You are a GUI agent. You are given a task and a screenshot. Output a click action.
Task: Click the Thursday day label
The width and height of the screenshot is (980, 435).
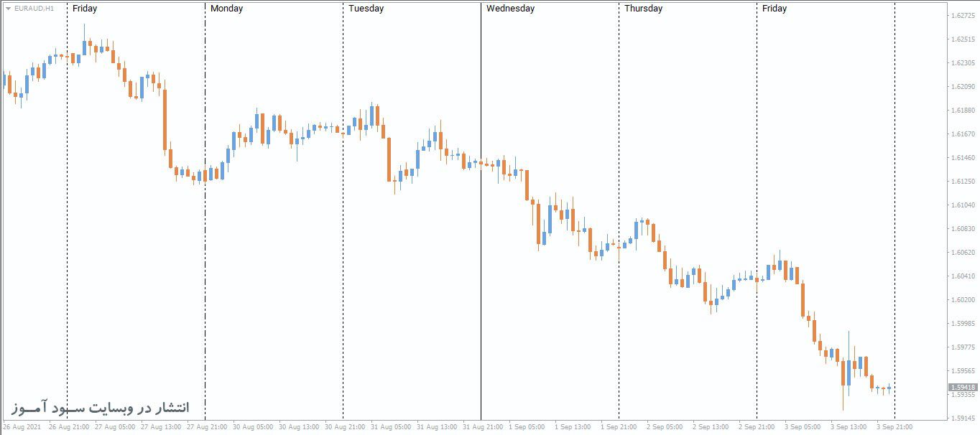click(x=643, y=9)
